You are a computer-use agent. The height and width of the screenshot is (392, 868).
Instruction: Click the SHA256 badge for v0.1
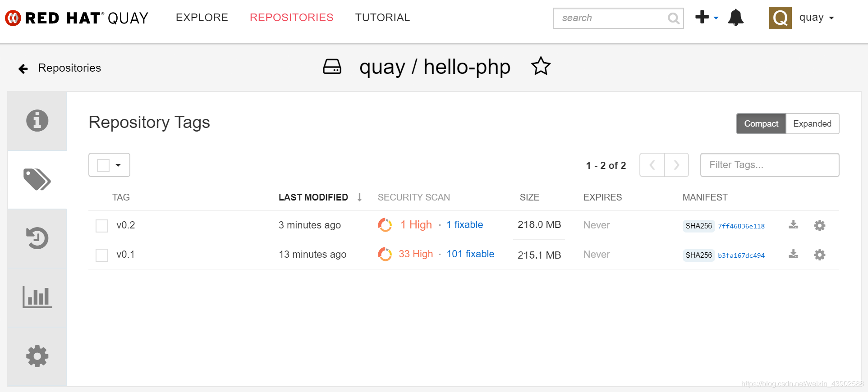point(698,255)
